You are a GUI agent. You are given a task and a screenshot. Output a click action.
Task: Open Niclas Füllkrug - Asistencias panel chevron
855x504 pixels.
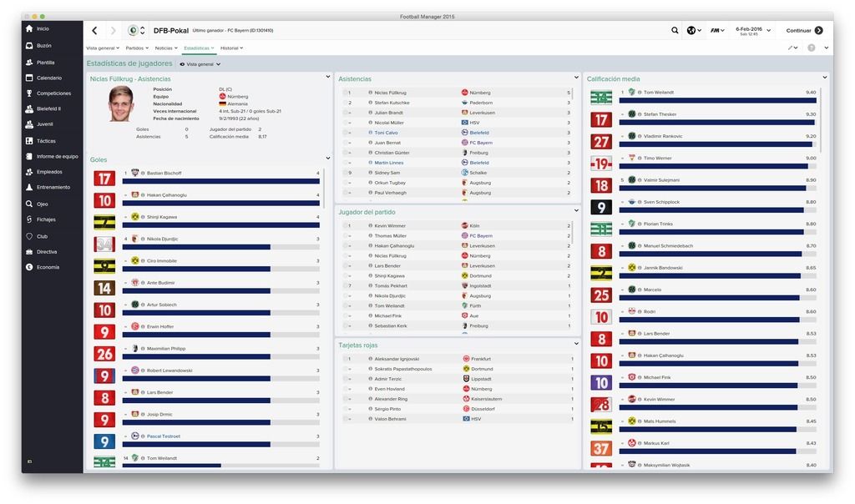(x=327, y=77)
